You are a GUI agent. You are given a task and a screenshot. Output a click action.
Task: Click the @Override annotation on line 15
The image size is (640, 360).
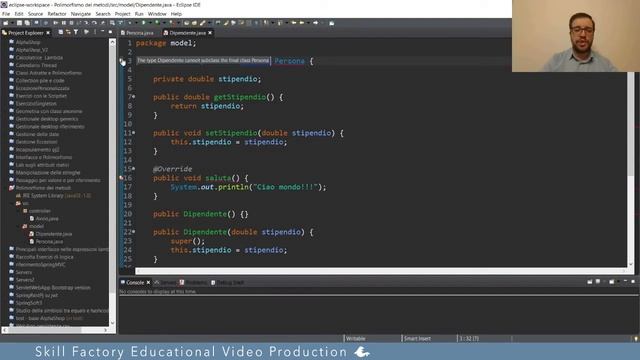(172, 169)
